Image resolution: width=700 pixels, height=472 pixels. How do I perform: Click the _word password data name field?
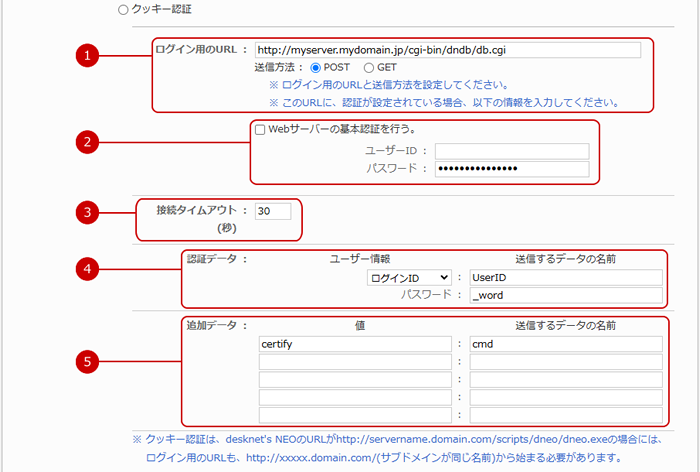click(x=566, y=296)
